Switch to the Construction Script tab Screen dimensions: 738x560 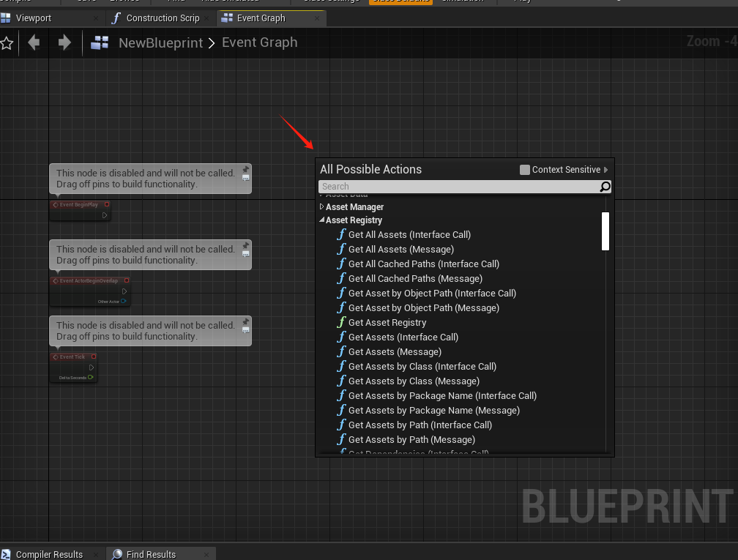(x=163, y=18)
